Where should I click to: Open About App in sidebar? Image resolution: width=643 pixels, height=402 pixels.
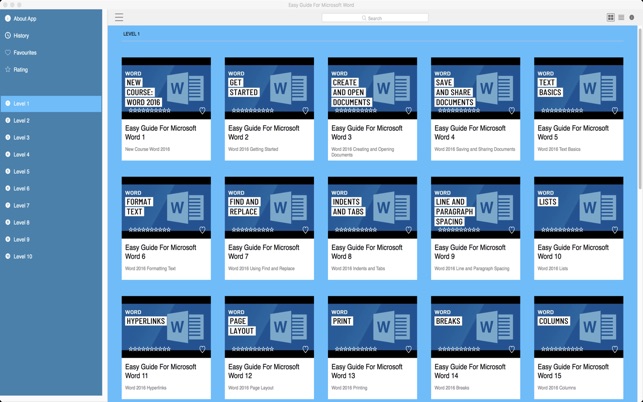point(51,18)
